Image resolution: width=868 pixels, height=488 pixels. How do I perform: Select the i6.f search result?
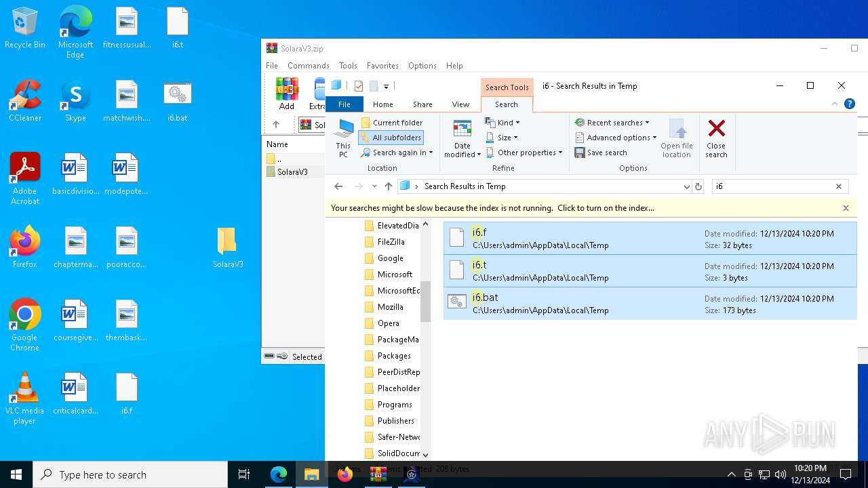(x=650, y=239)
